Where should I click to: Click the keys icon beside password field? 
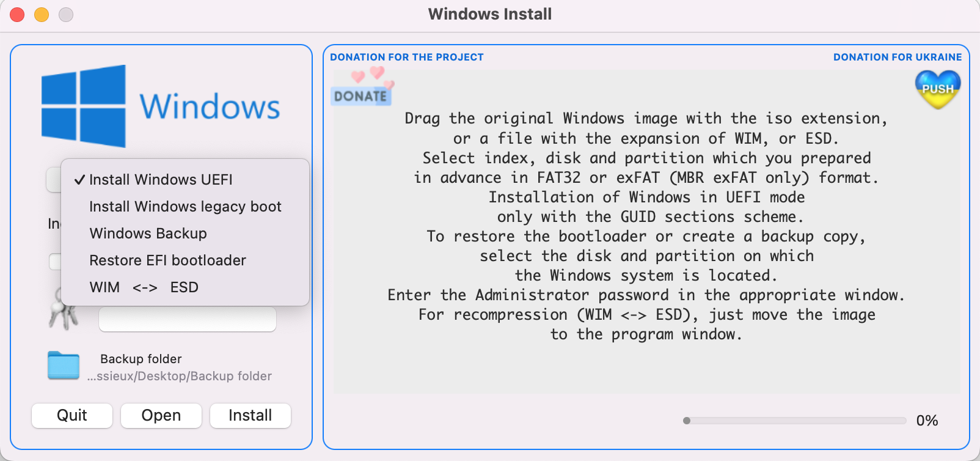(x=63, y=309)
